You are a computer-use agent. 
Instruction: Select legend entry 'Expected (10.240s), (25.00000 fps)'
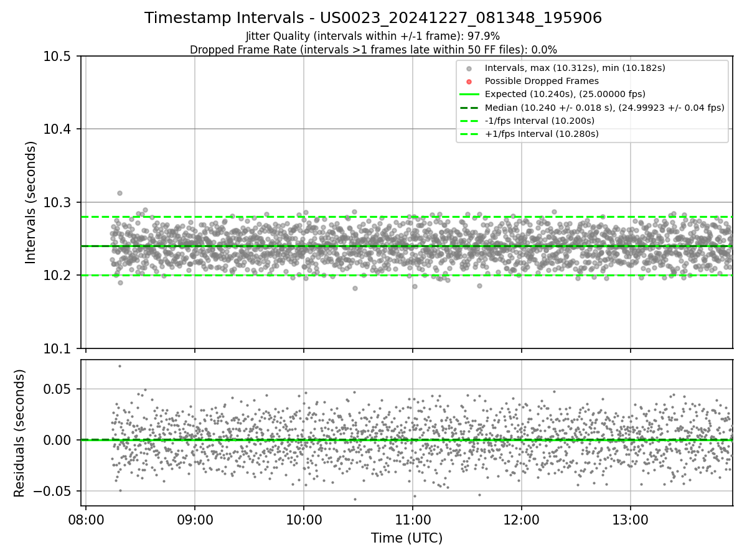tap(565, 94)
